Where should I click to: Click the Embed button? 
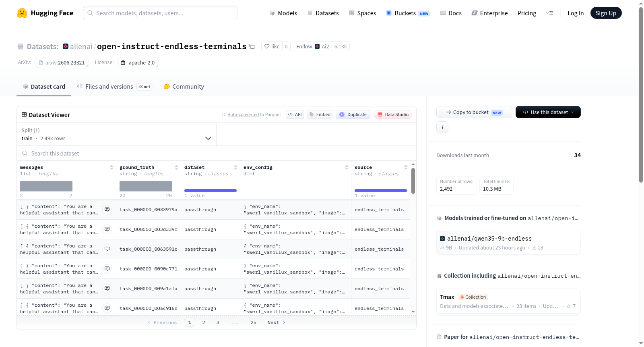pos(320,114)
